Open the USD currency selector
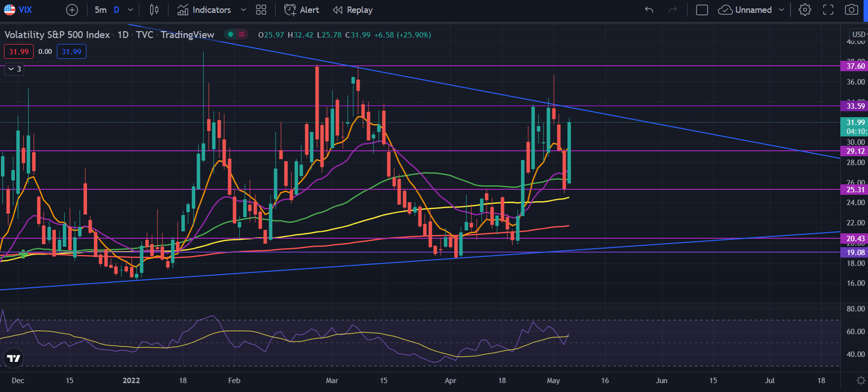Screen dimensions: 868x392 (859, 34)
